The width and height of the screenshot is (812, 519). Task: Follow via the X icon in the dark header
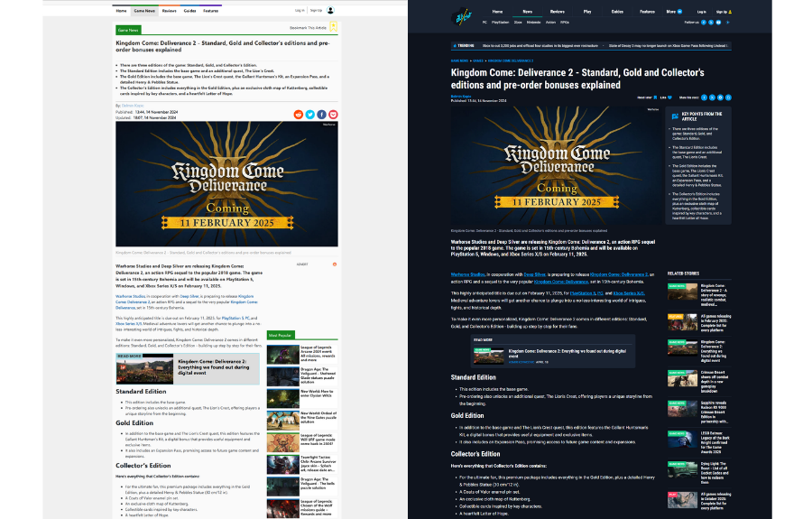click(711, 23)
